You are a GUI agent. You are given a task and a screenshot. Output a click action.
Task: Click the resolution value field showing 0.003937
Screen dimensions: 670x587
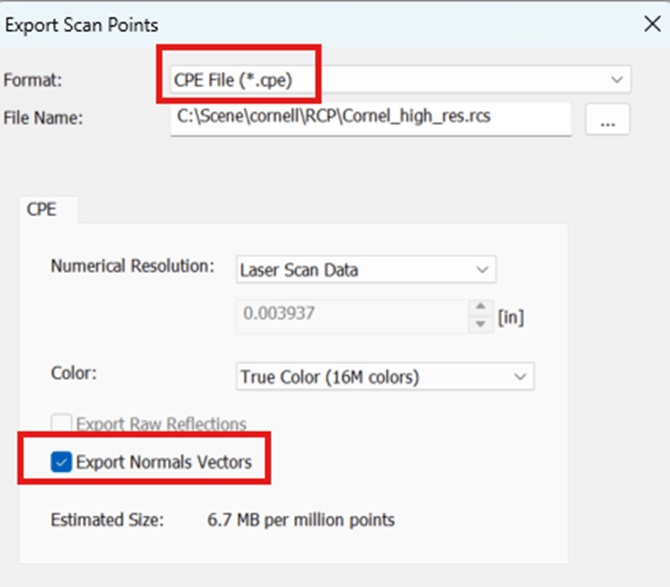click(x=352, y=316)
